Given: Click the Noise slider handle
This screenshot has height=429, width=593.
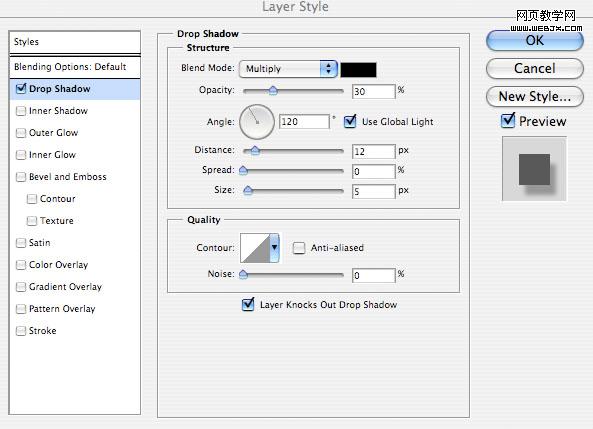Looking at the screenshot, I should (x=244, y=274).
